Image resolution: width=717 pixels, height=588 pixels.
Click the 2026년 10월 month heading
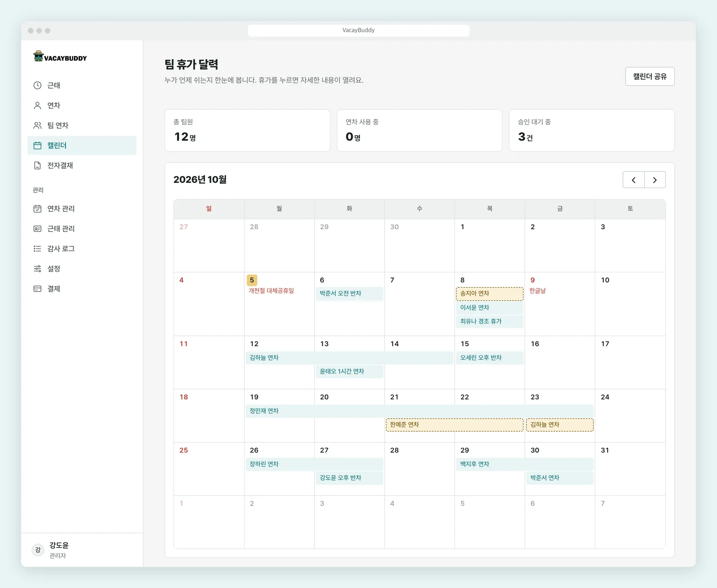point(200,180)
